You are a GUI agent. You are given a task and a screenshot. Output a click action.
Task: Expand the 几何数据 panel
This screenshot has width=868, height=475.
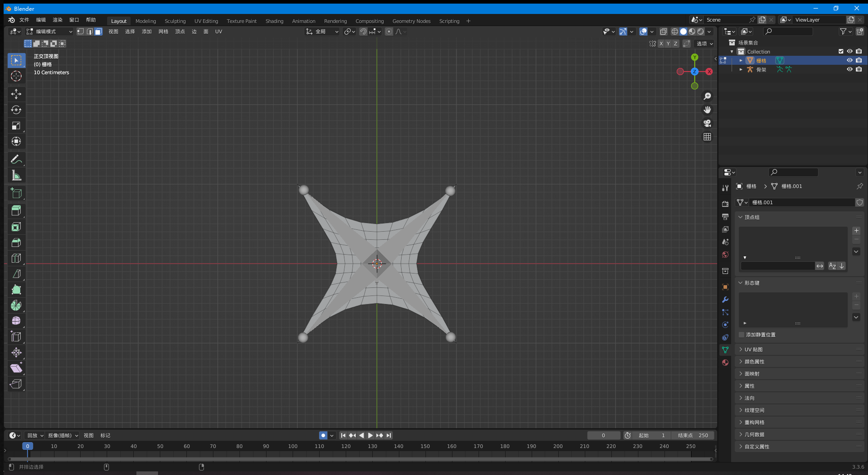(x=800, y=435)
